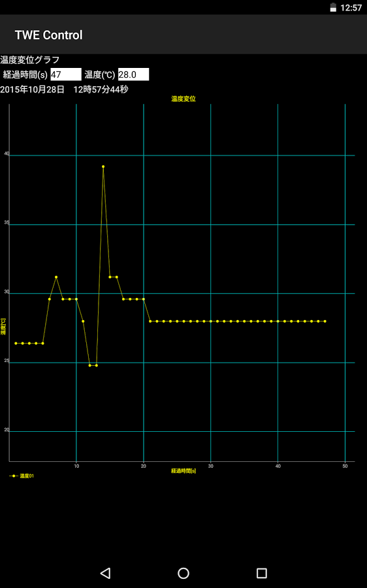Tap the Android home circle icon

click(183, 573)
